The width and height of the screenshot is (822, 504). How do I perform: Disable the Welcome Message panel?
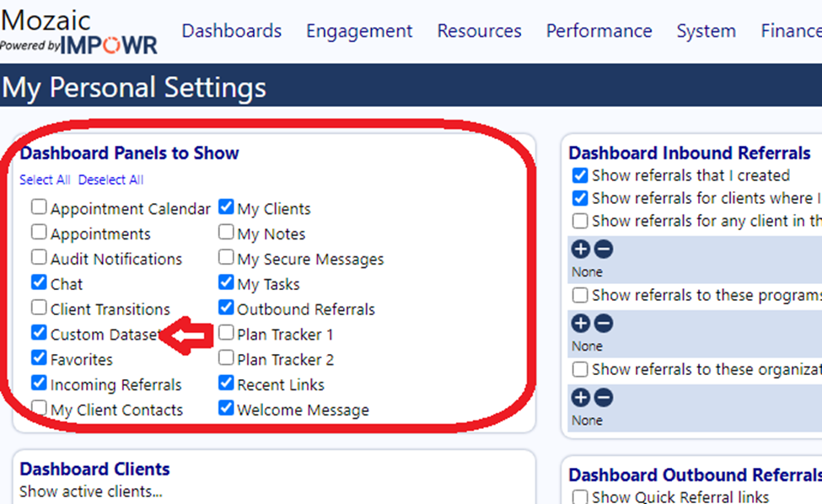click(226, 408)
